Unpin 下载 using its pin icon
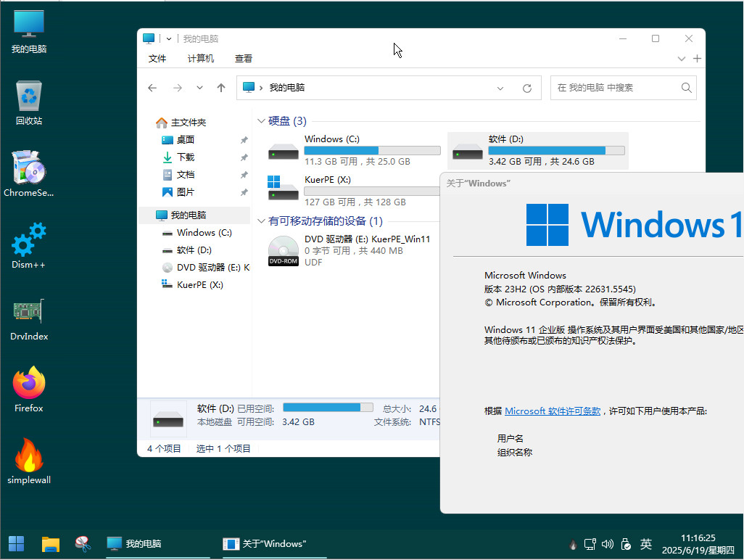Viewport: 744px width, 560px height. [244, 157]
